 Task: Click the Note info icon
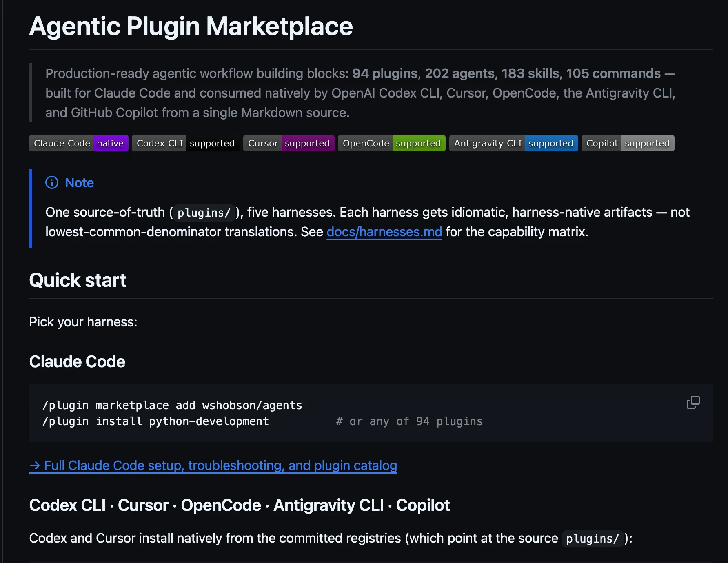point(52,182)
